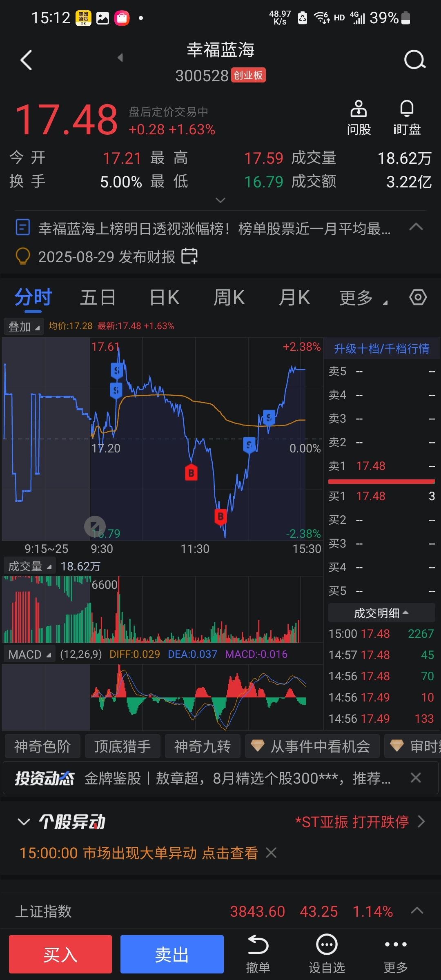Collapse the 成交明细 trade details panel
Screen dimensions: 441x980
click(x=381, y=613)
